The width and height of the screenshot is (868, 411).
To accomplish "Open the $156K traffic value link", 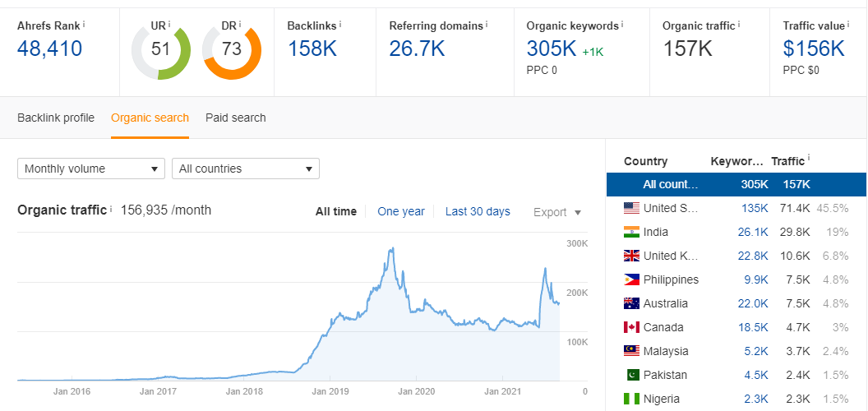I will coord(814,48).
